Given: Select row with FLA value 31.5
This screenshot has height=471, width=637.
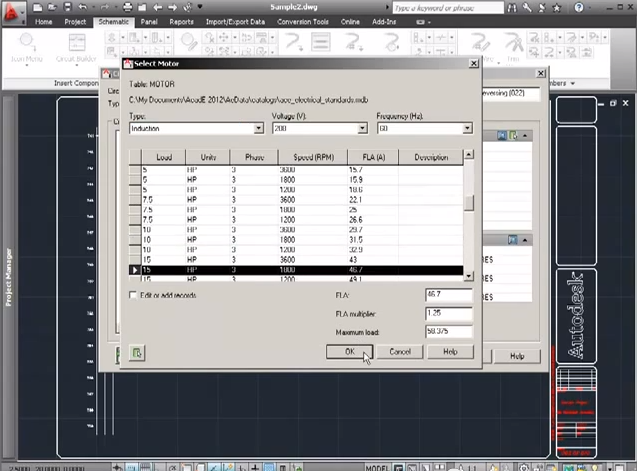Looking at the screenshot, I should [296, 240].
